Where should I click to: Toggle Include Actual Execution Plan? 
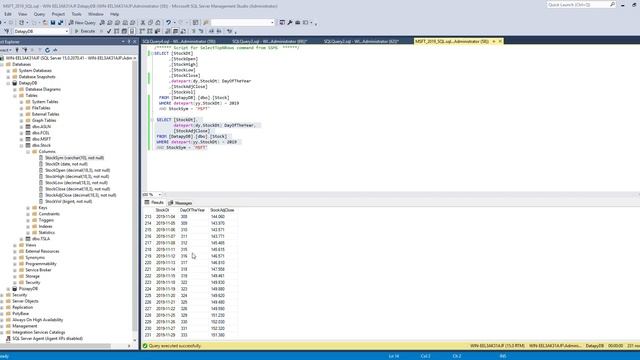(142, 31)
